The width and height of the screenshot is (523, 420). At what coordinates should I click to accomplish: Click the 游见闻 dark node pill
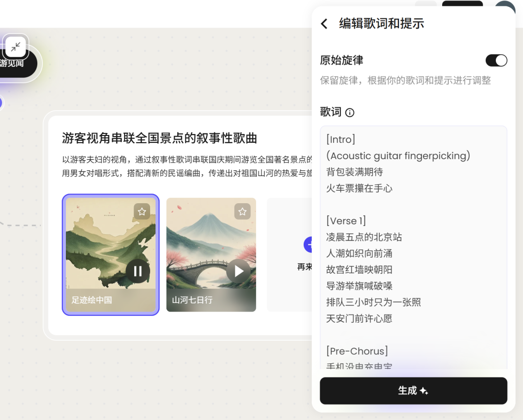tap(16, 63)
